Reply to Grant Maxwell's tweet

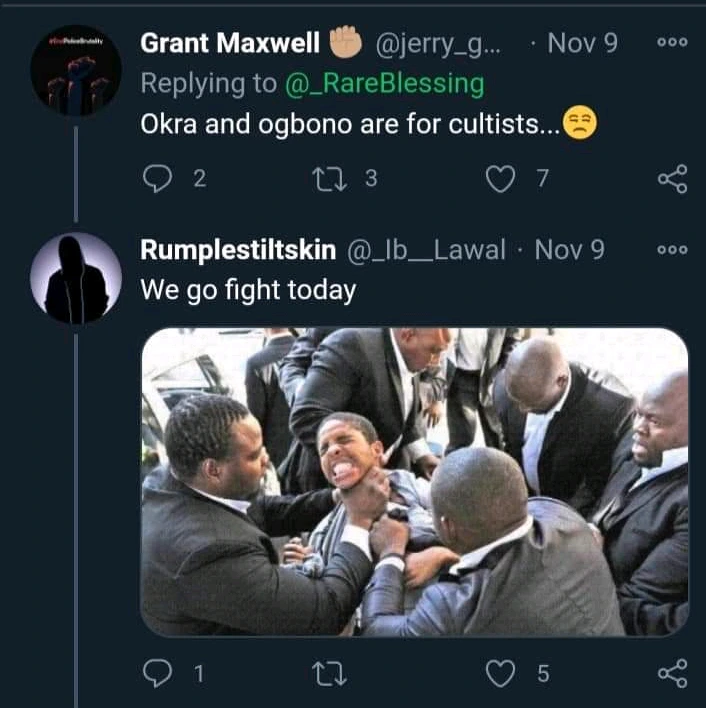pos(158,179)
